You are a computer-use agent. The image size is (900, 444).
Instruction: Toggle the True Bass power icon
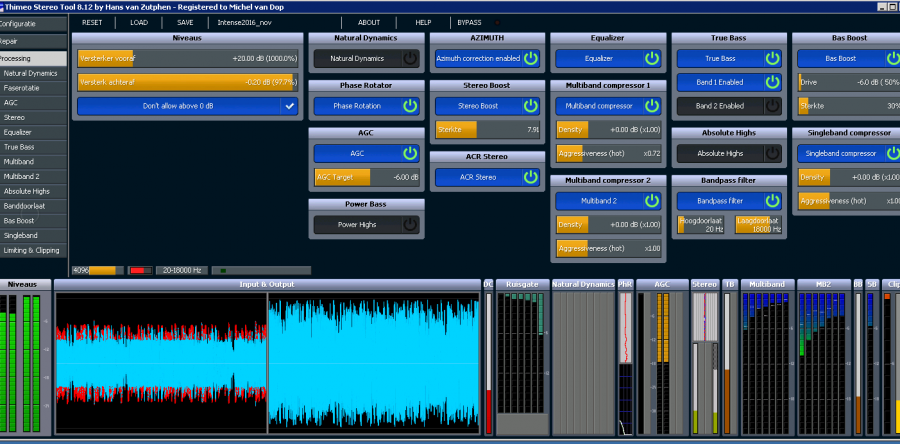point(773,59)
